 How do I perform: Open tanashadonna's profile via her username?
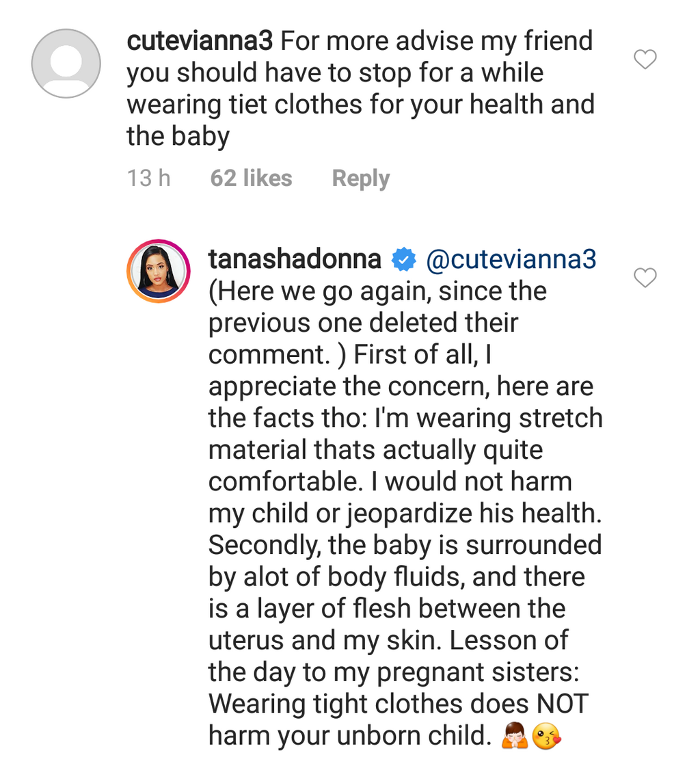[x=295, y=259]
